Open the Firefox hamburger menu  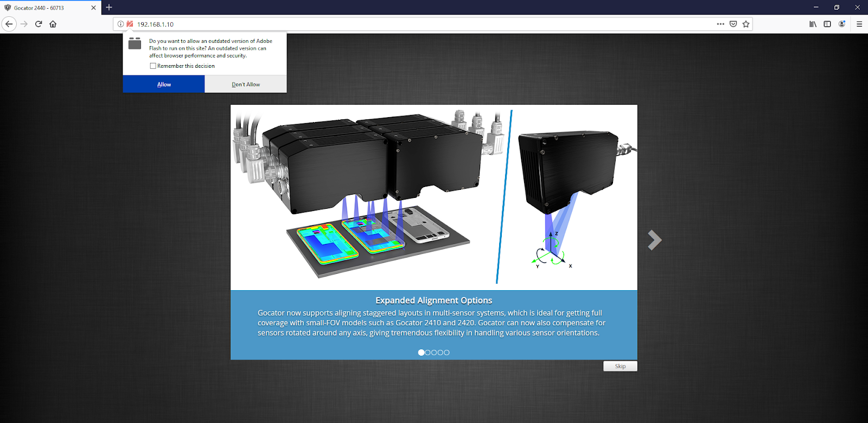tap(859, 24)
